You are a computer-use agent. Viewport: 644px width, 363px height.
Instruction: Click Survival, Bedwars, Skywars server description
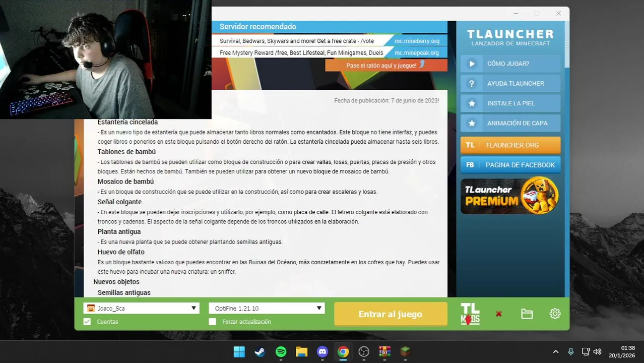(x=297, y=41)
